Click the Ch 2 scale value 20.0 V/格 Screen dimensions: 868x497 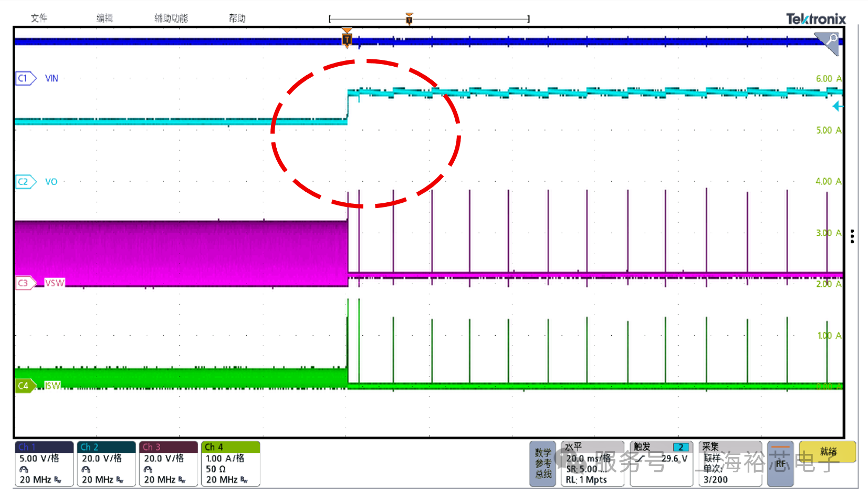[x=102, y=458]
